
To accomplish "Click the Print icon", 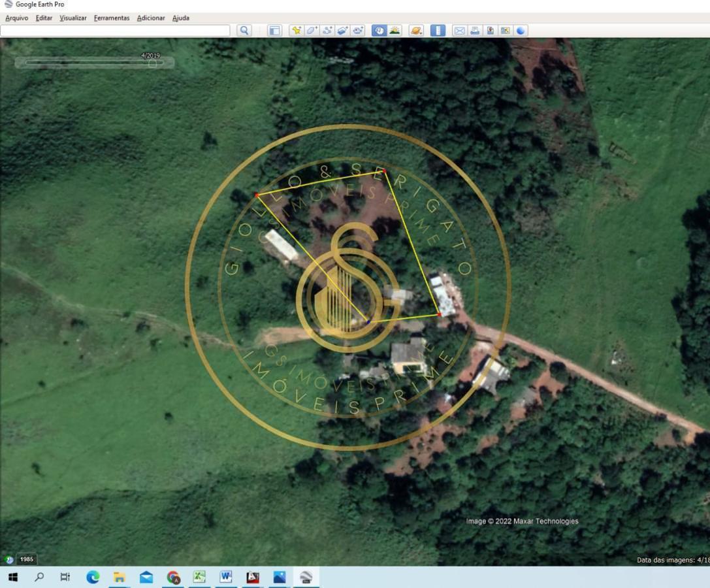I will pos(475,30).
